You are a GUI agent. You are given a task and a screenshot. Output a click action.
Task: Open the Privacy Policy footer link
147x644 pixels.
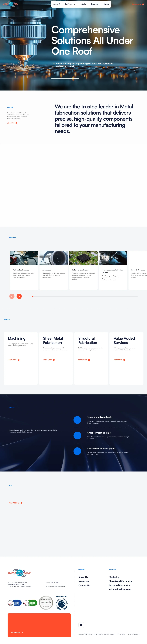click(121, 634)
